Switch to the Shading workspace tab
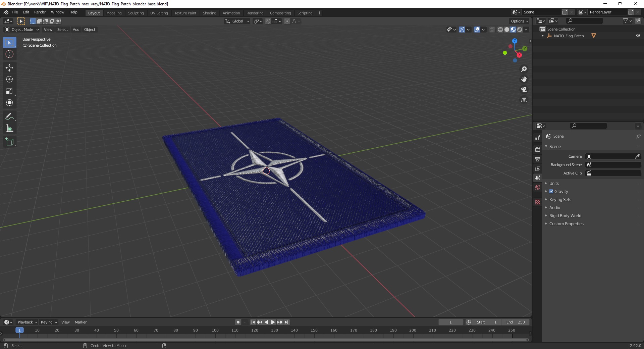This screenshot has width=644, height=349. tap(209, 13)
